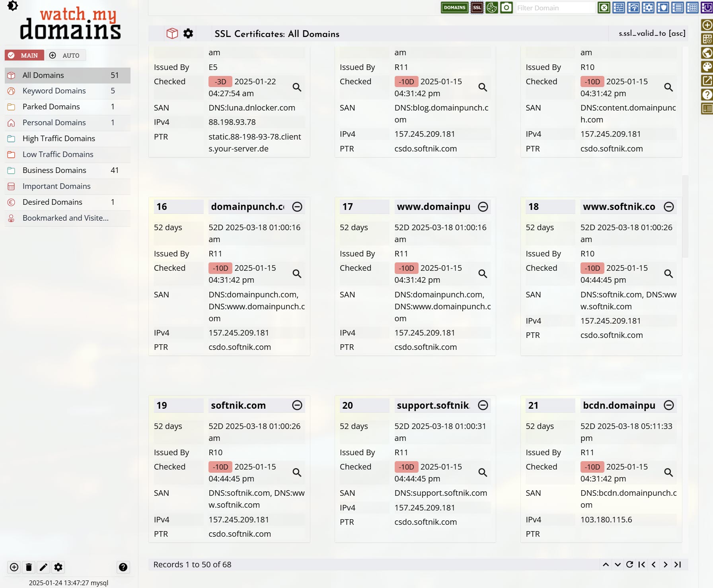Click the pencil edit category button
The height and width of the screenshot is (588, 713).
coord(43,567)
